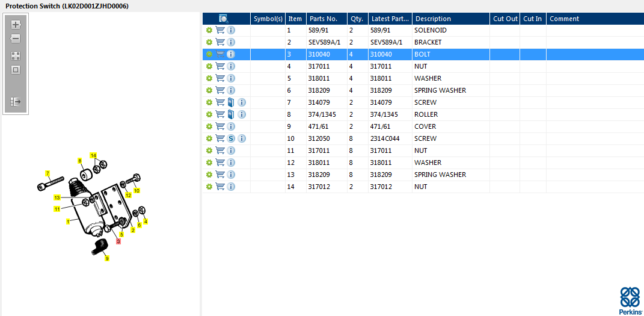Select callout 11 in the diagram
The width and height of the screenshot is (644, 316).
(57, 209)
